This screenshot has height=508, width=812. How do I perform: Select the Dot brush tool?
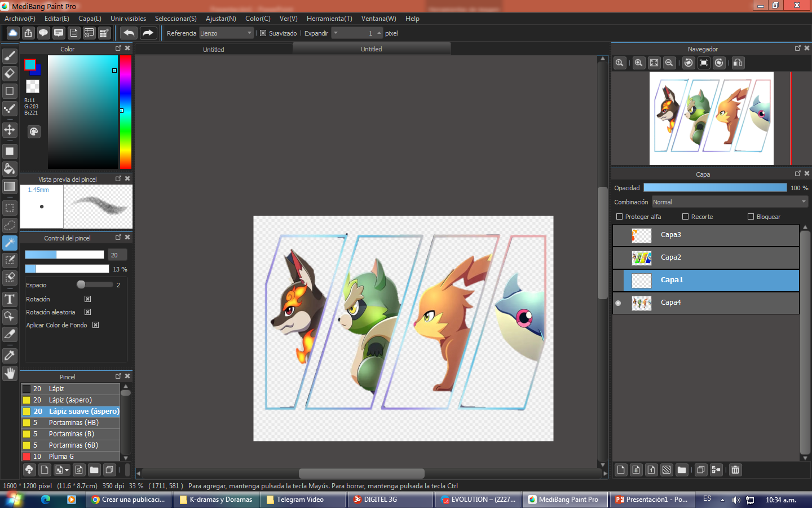tap(10, 108)
